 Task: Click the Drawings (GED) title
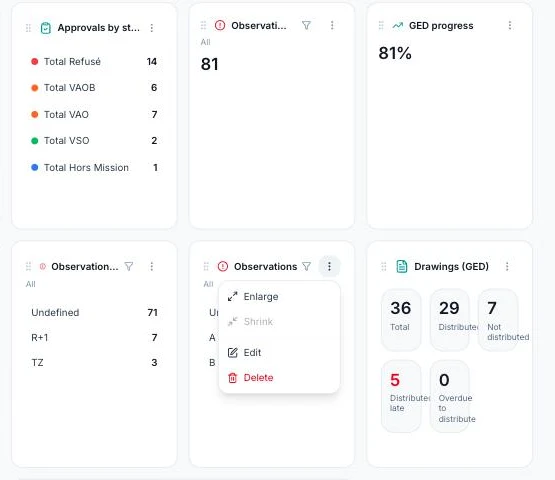click(x=451, y=266)
